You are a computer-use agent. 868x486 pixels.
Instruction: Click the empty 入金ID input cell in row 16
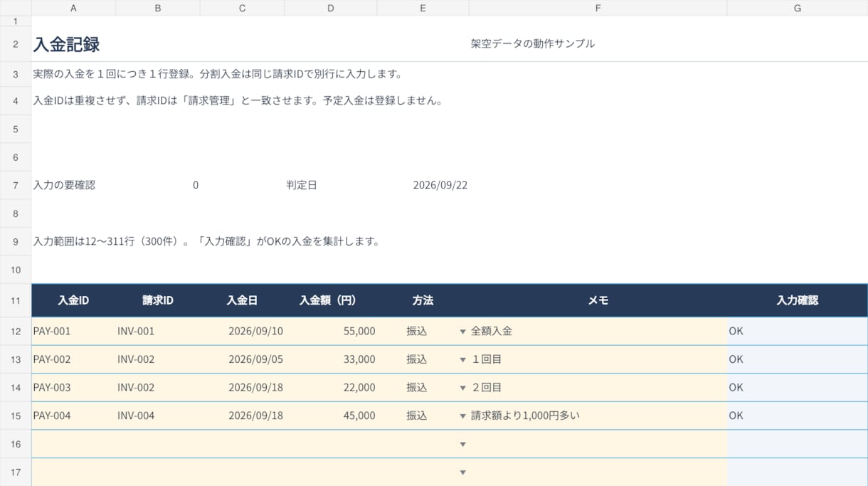coord(73,444)
